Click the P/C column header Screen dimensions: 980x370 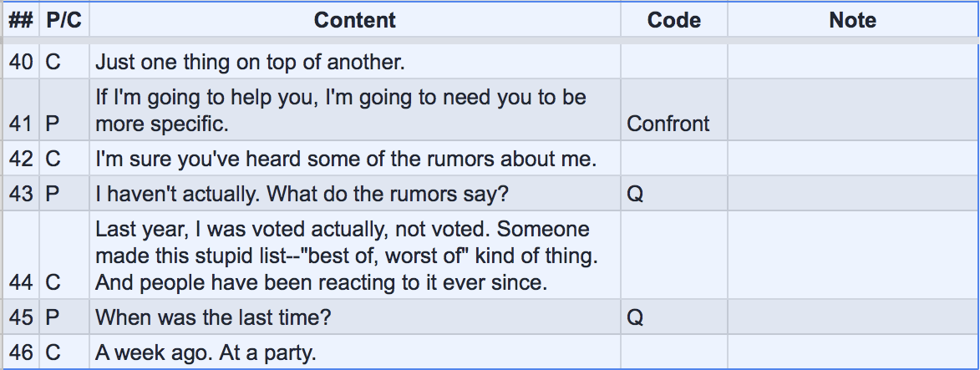pos(64,20)
